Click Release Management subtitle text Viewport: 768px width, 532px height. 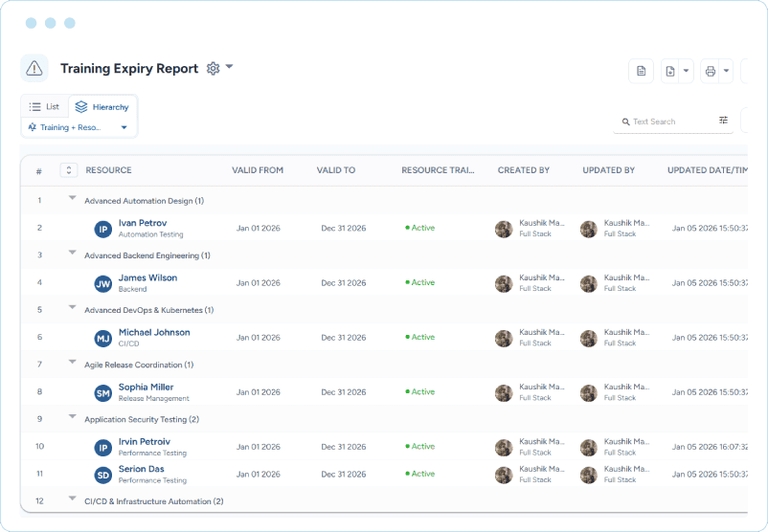(154, 398)
